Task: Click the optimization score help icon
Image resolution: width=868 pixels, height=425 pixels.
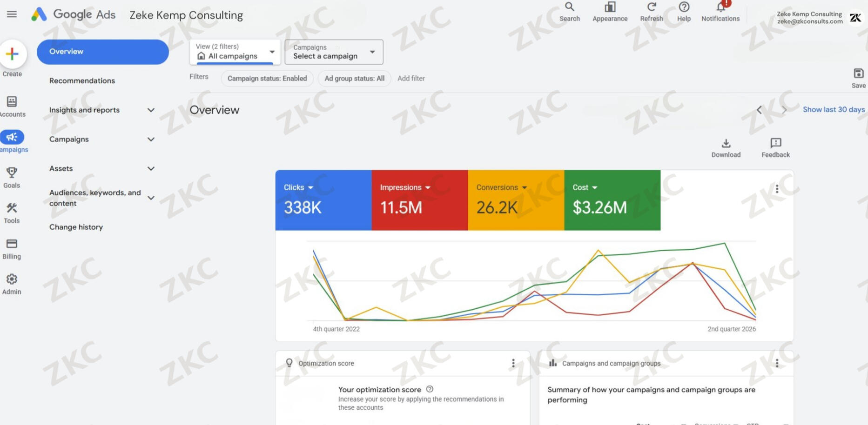Action: (430, 389)
